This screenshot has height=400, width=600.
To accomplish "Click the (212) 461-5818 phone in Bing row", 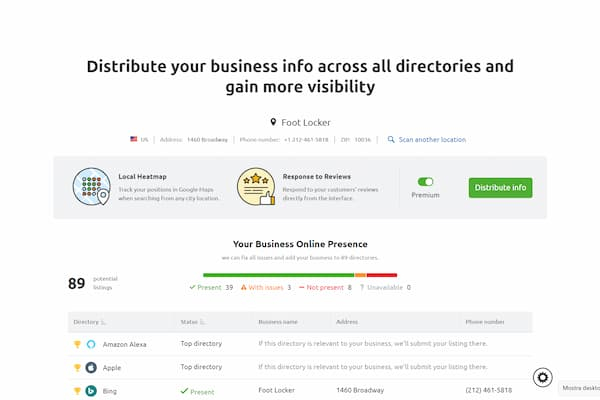I will click(x=489, y=390).
